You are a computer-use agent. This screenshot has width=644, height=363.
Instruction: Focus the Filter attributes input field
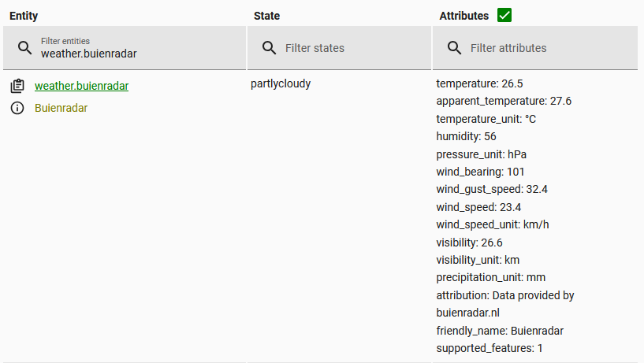click(535, 48)
